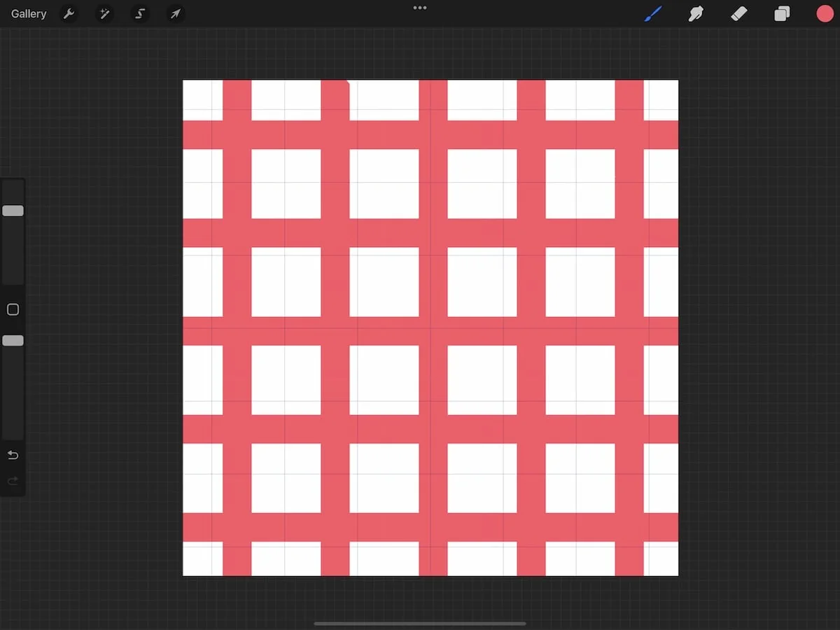Return to the Gallery

29,14
